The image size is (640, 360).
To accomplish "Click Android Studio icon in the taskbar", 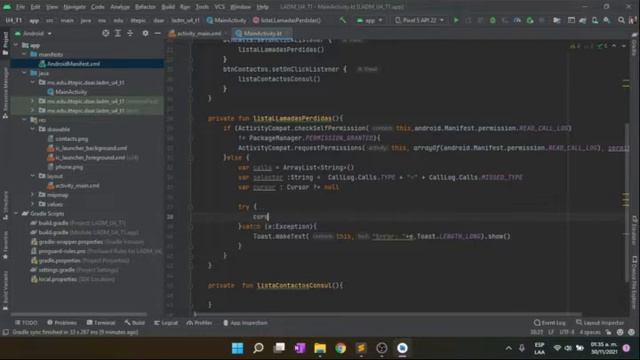I will 402,348.
